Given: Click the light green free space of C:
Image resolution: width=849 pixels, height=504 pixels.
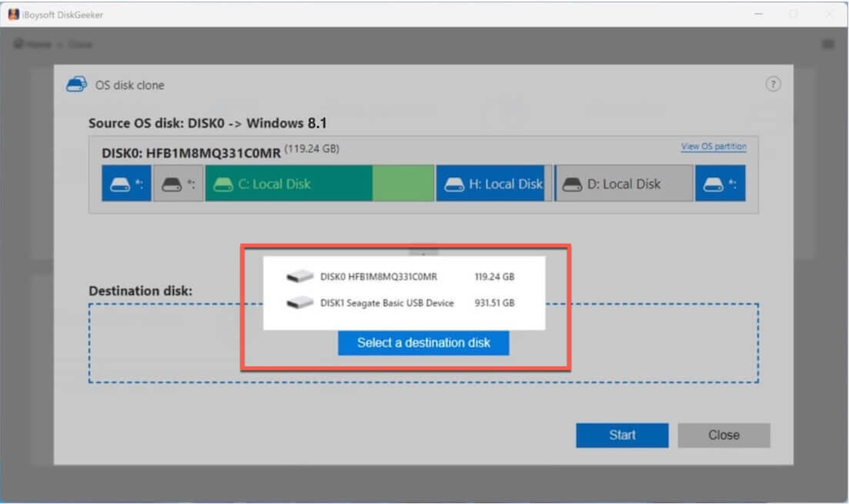Looking at the screenshot, I should [403, 184].
